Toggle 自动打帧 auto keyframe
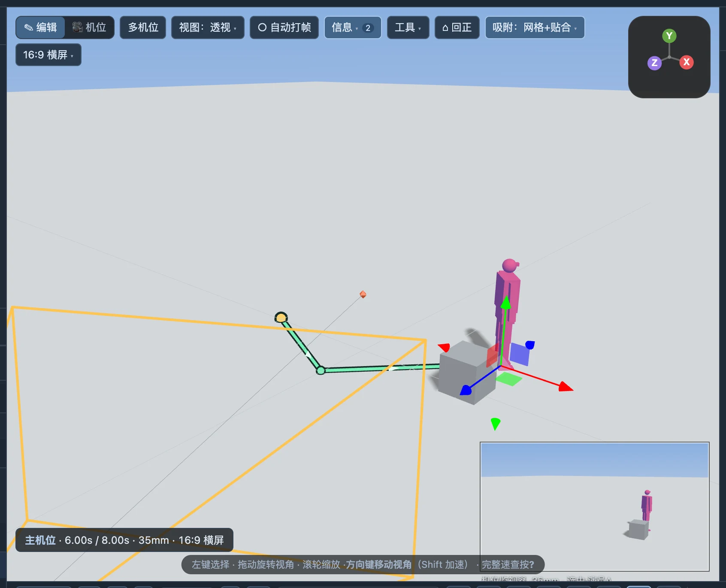The width and height of the screenshot is (726, 588). (284, 27)
